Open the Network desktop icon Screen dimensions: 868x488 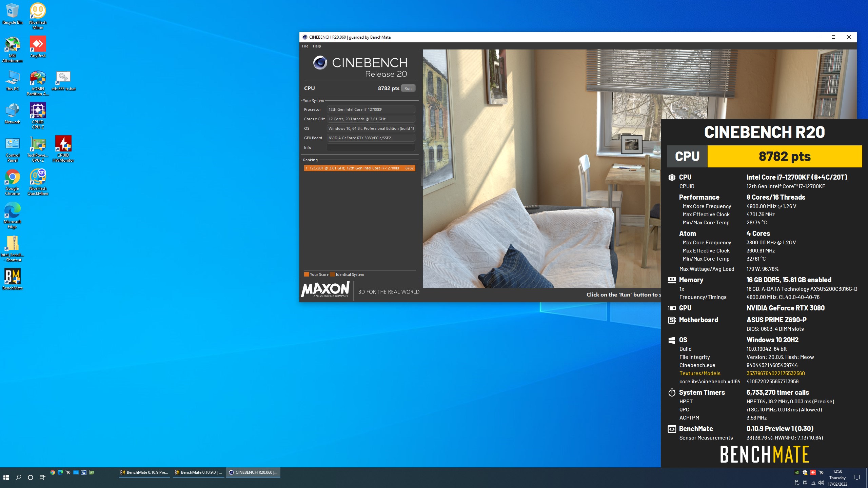coord(12,113)
